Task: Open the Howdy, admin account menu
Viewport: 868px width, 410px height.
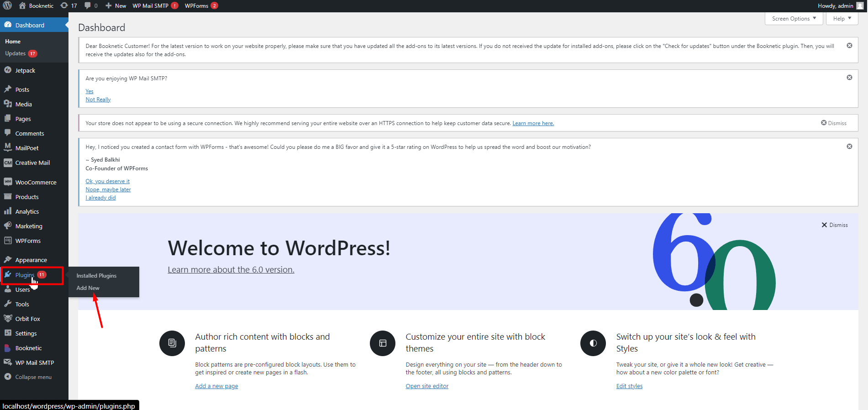Action: click(x=841, y=5)
